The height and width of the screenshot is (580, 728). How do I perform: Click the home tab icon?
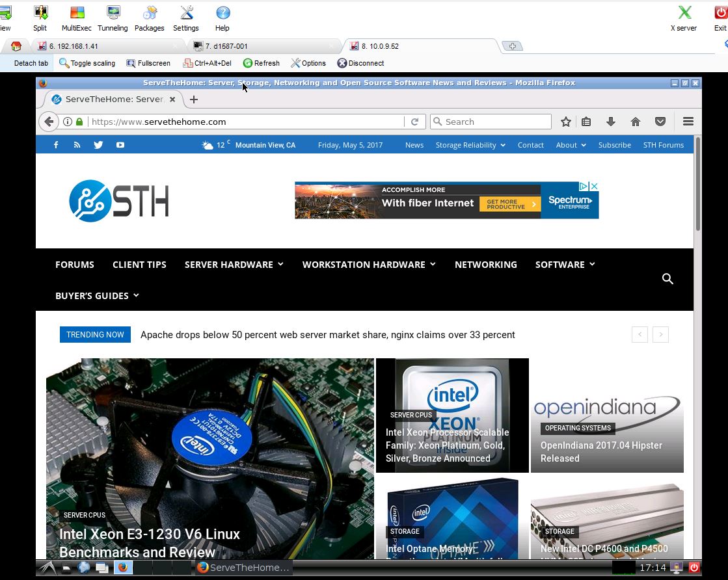16,46
